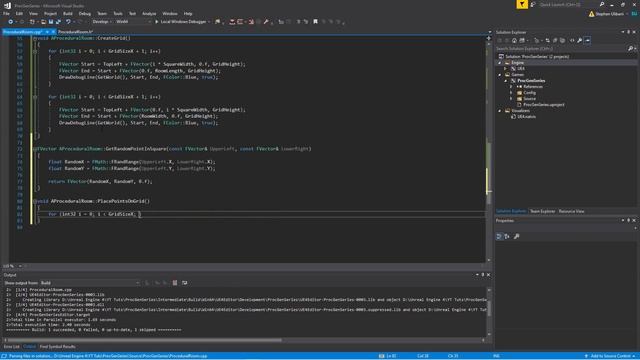Click the View Code icon in Solution Explorer
640x360 pixels.
click(572, 40)
